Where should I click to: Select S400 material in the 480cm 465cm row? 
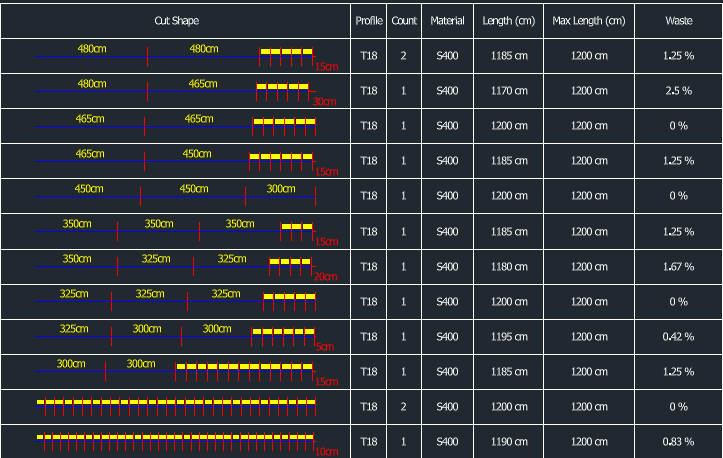[447, 91]
